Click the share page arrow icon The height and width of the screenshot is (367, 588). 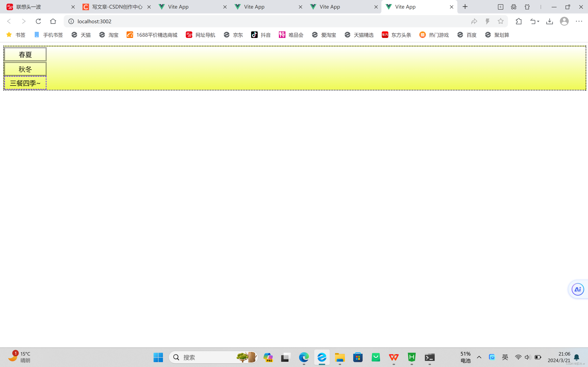point(474,21)
